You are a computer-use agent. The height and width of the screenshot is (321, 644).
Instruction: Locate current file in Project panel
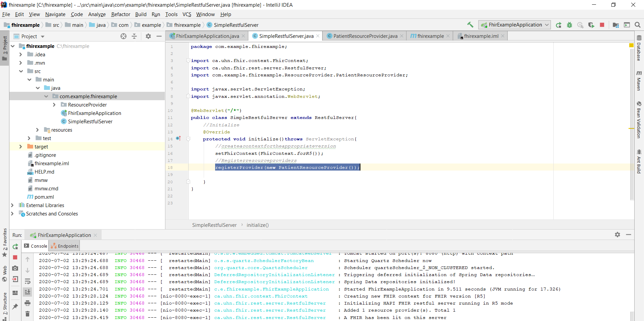(x=123, y=36)
